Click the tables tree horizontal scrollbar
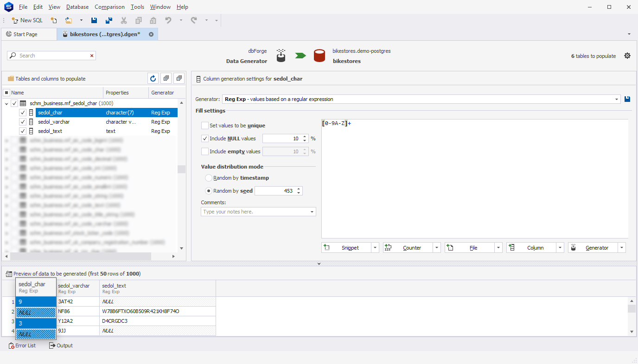Screen dimensions: 638x364 point(81,256)
